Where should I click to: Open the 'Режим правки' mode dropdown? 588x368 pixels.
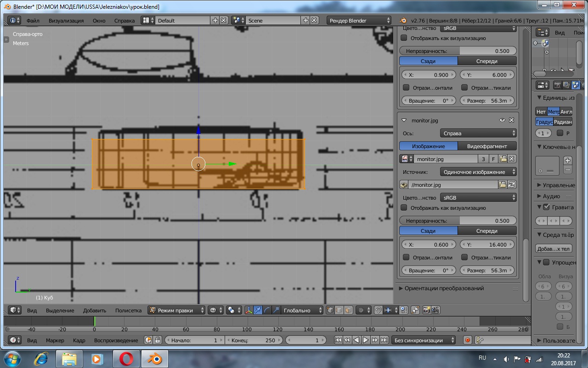tap(176, 310)
